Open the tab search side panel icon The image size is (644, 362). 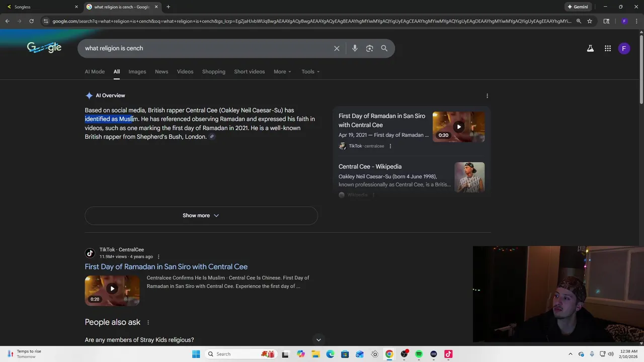606,21
